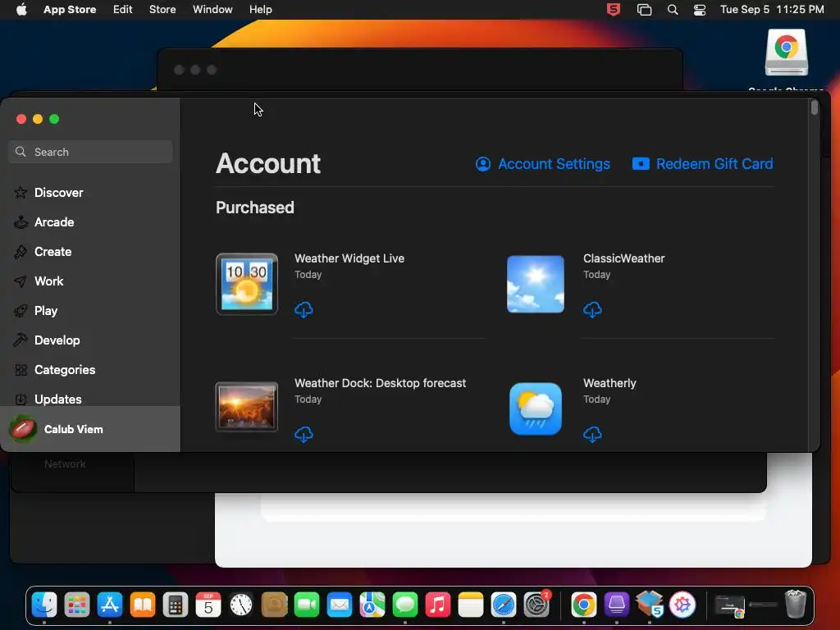The image size is (840, 630).
Task: Click Redeem Gift Card link
Action: pyautogui.click(x=702, y=164)
